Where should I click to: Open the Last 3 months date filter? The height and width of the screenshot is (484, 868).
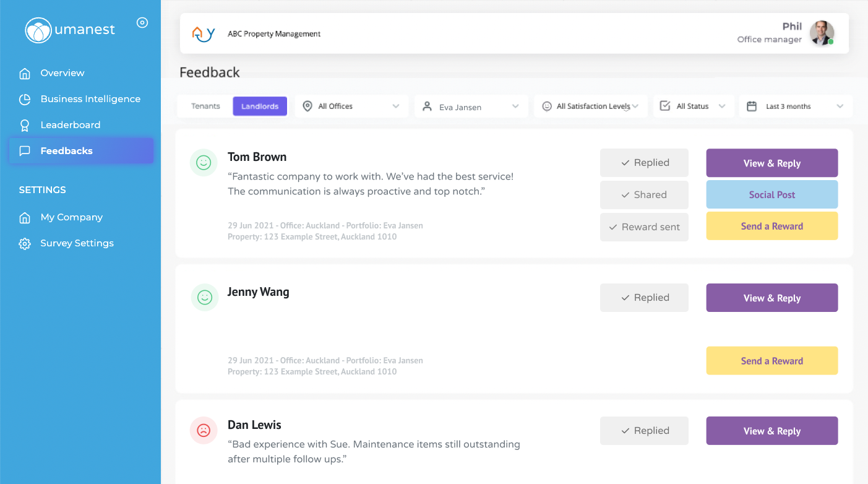[796, 106]
